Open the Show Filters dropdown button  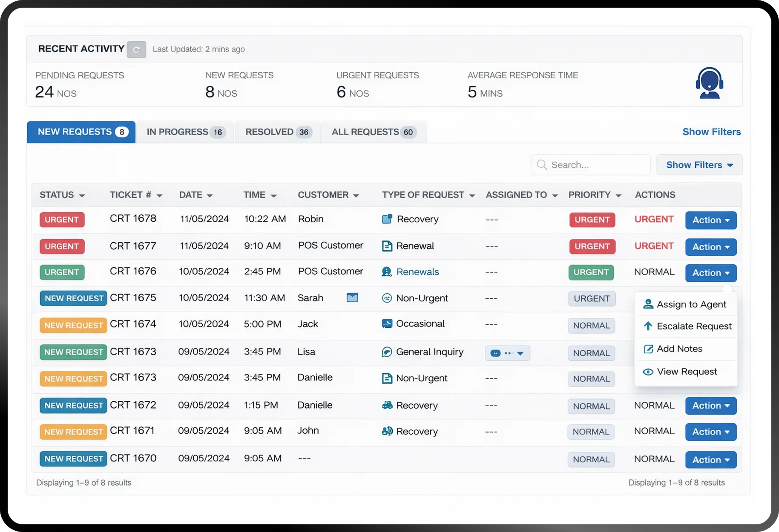point(699,165)
